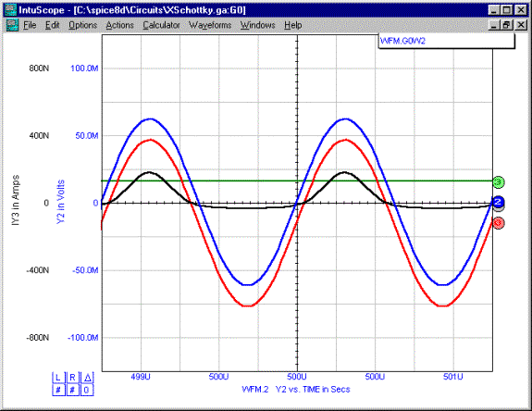Click the '501U' time axis label
This screenshot has width=532, height=411.
point(453,377)
